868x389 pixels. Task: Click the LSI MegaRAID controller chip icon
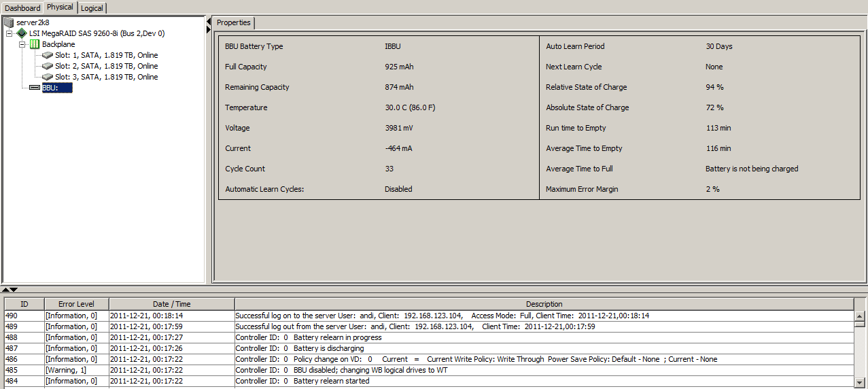tap(22, 33)
